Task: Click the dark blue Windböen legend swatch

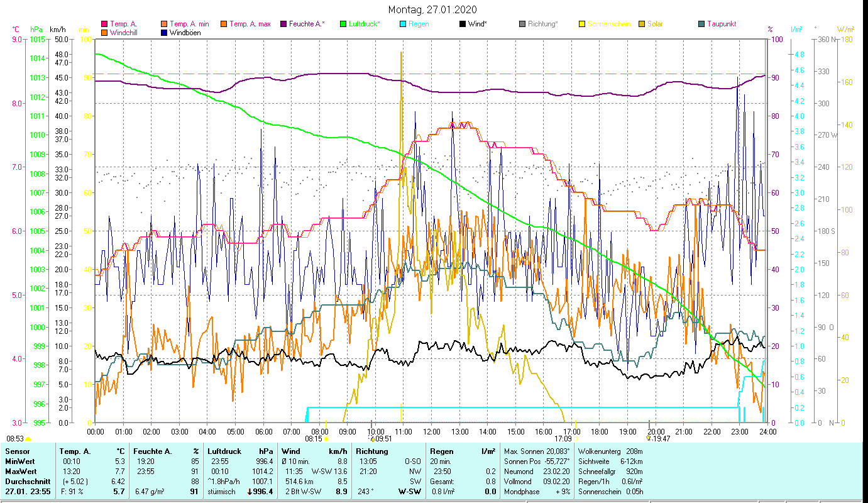Action: [x=165, y=33]
